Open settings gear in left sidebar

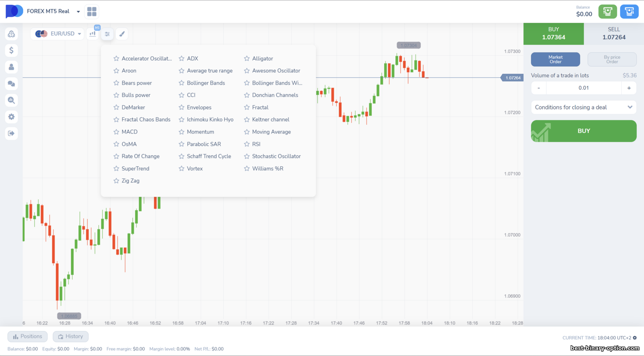[12, 117]
